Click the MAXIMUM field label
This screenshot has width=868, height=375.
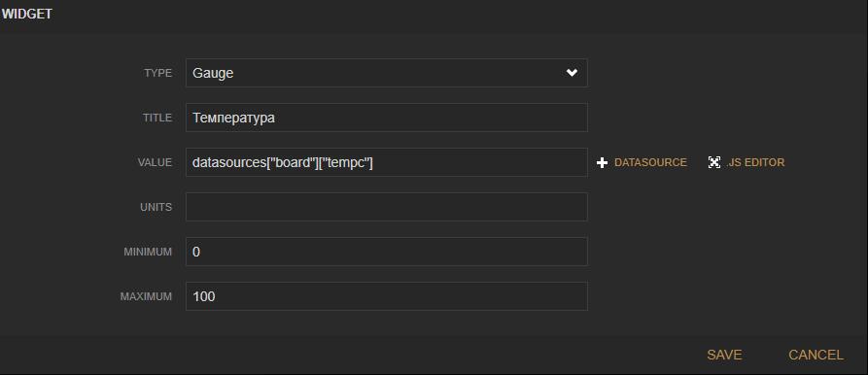[x=146, y=297]
